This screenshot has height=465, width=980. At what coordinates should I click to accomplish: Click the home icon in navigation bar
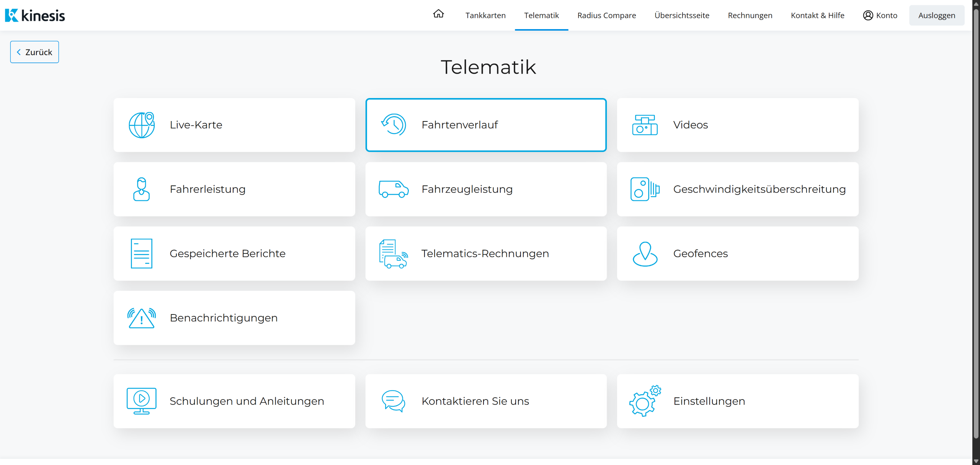coord(438,14)
